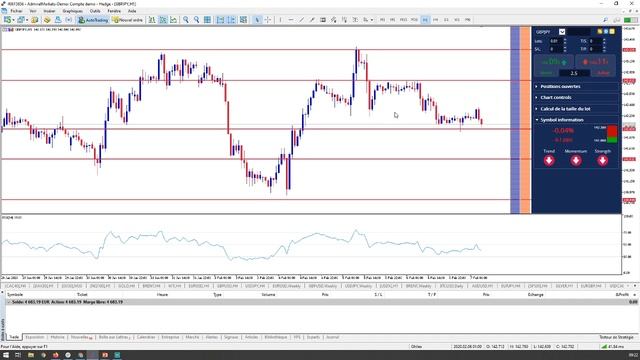Click the Trend down arrow indicator
Image resolution: width=640 pixels, height=360 pixels.
click(x=549, y=160)
